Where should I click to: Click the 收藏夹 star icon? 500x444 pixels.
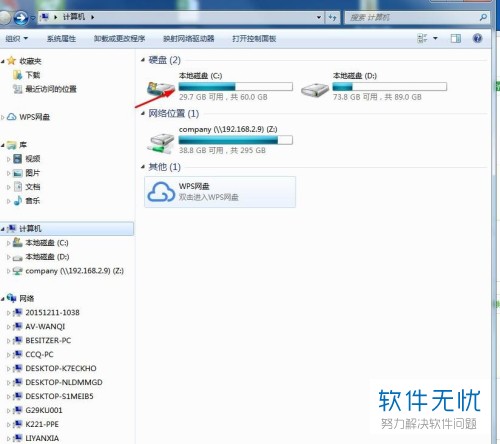click(x=12, y=61)
